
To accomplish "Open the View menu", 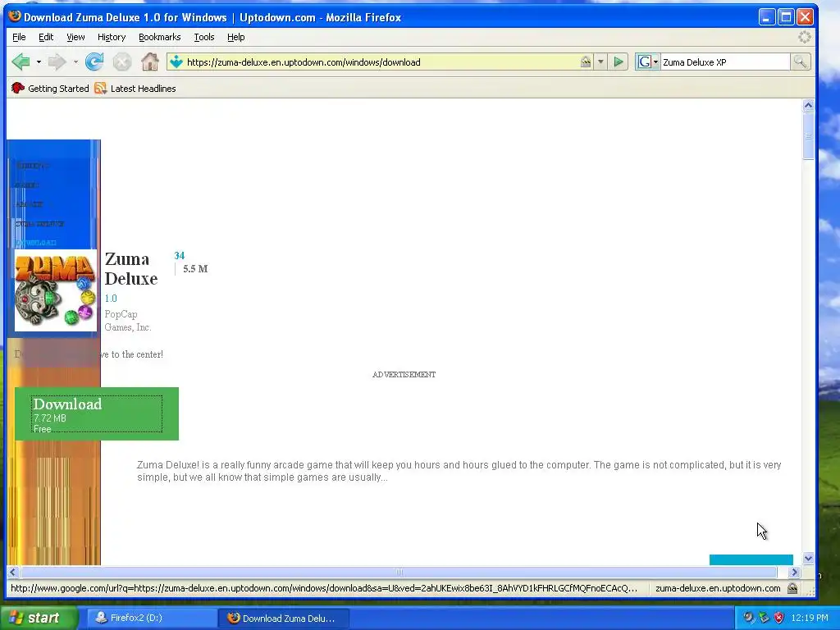I will pyautogui.click(x=75, y=37).
